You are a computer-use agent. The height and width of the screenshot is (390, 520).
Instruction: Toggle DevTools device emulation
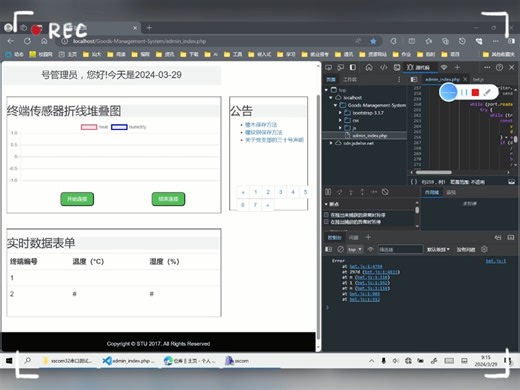[x=340, y=67]
